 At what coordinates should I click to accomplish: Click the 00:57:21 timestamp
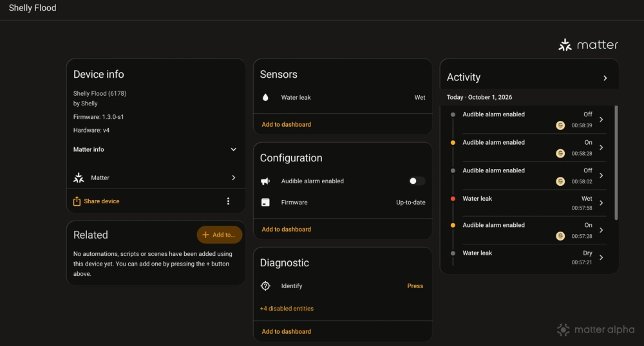(x=582, y=262)
